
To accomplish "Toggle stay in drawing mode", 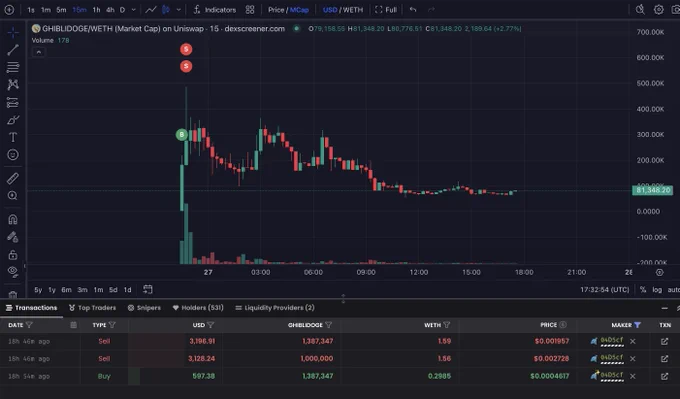I will [x=13, y=237].
